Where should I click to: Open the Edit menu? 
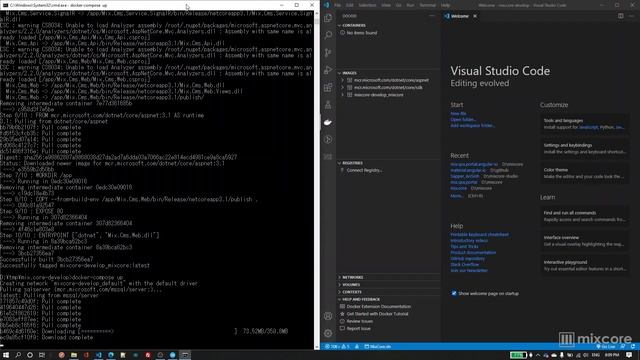[x=350, y=5]
